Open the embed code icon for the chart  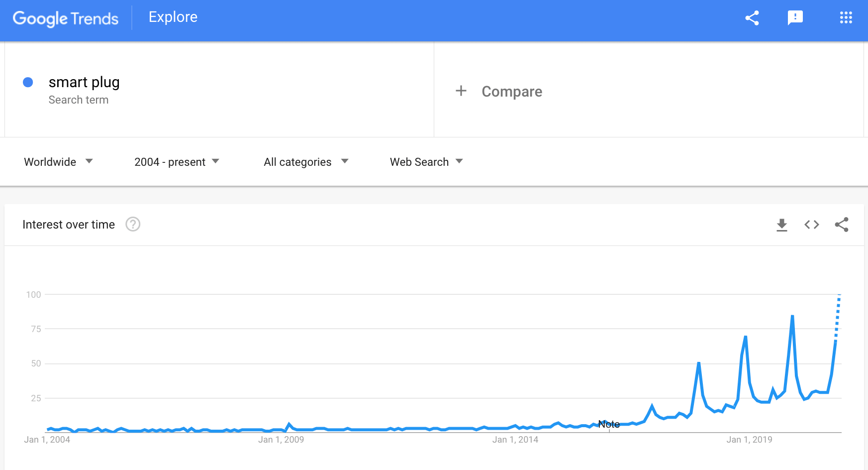pos(812,225)
